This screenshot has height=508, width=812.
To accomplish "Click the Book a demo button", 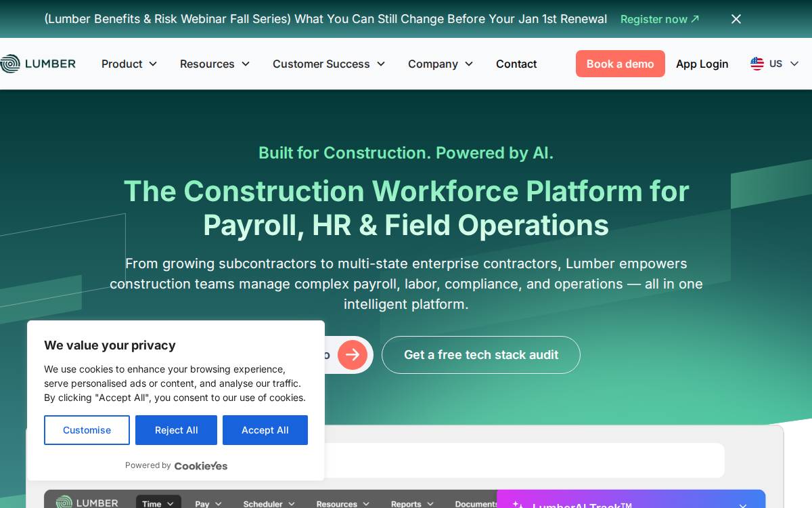I will [x=621, y=64].
